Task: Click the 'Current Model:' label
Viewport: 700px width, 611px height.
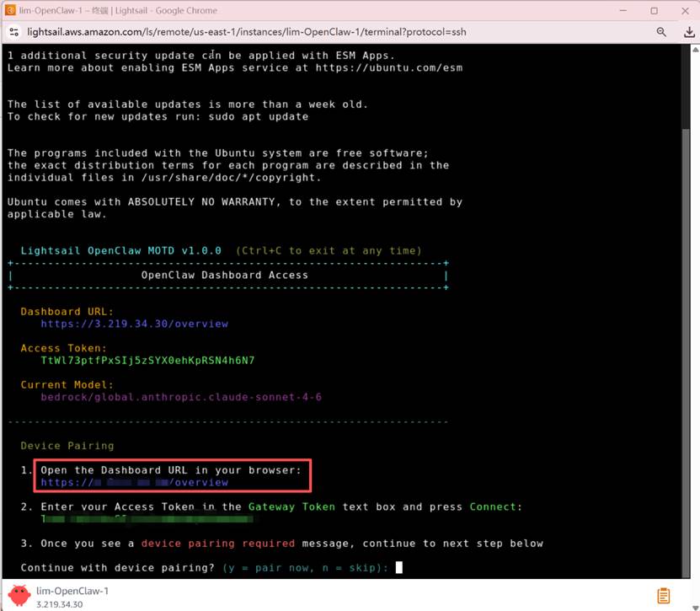Action: tap(67, 385)
